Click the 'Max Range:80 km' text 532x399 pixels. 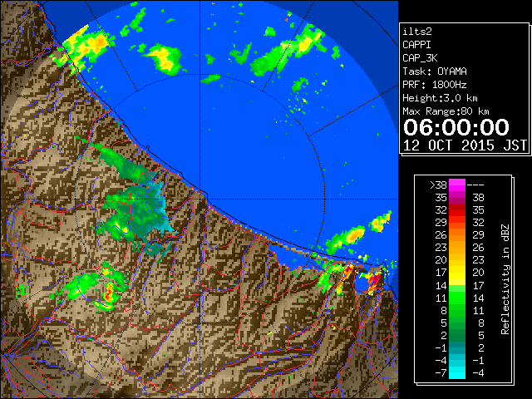(446, 111)
